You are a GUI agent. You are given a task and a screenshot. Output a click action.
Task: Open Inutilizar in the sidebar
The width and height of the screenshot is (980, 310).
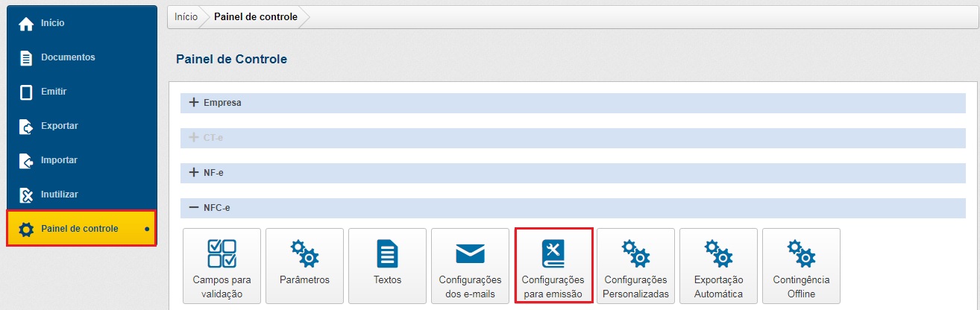60,194
